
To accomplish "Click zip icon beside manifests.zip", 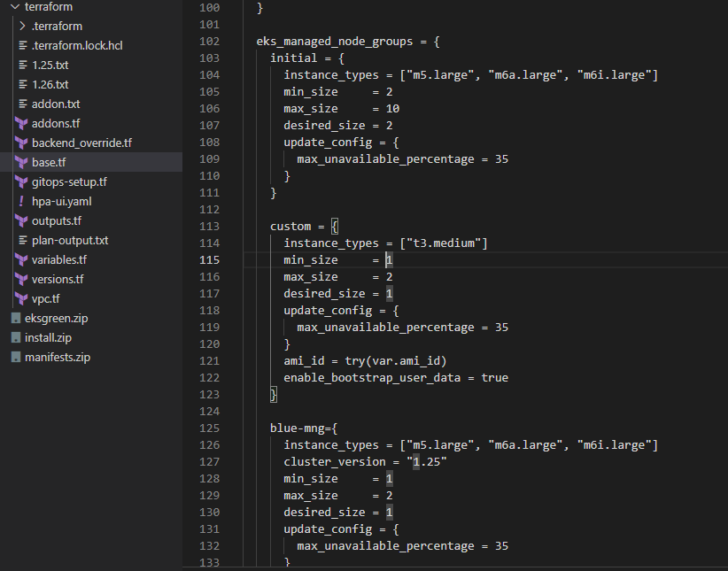I will click(x=16, y=358).
